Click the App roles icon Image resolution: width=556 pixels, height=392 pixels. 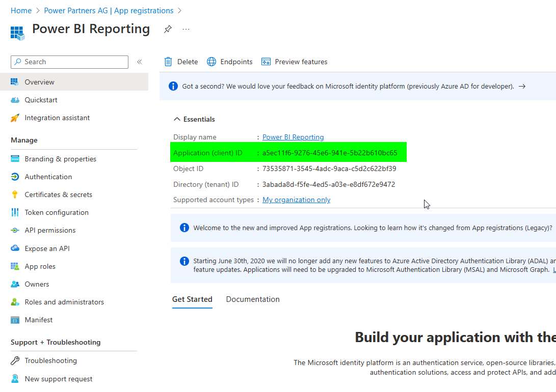point(15,266)
